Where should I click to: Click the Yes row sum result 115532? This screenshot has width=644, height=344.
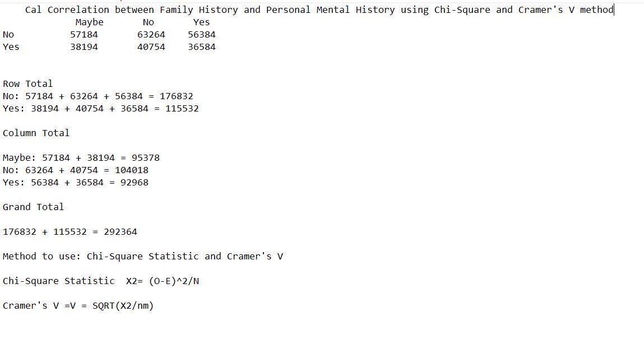pos(182,108)
